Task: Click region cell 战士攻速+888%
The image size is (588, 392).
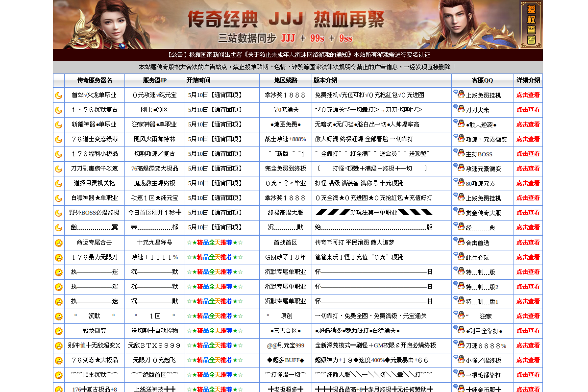Action: pyautogui.click(x=286, y=139)
